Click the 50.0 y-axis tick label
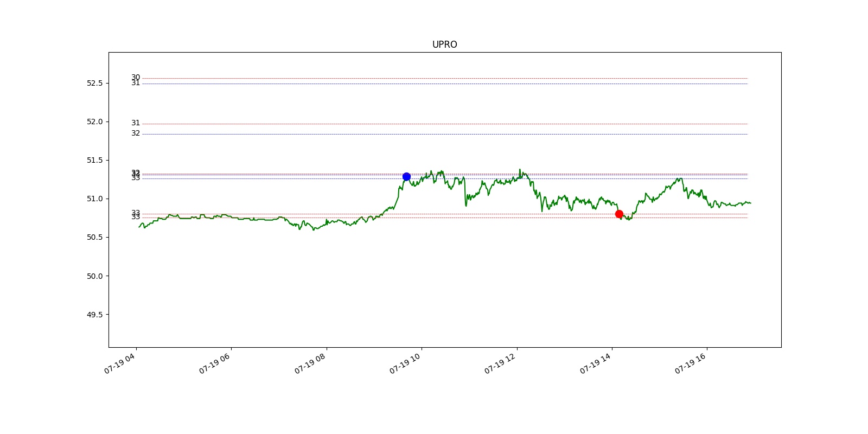 pos(94,276)
